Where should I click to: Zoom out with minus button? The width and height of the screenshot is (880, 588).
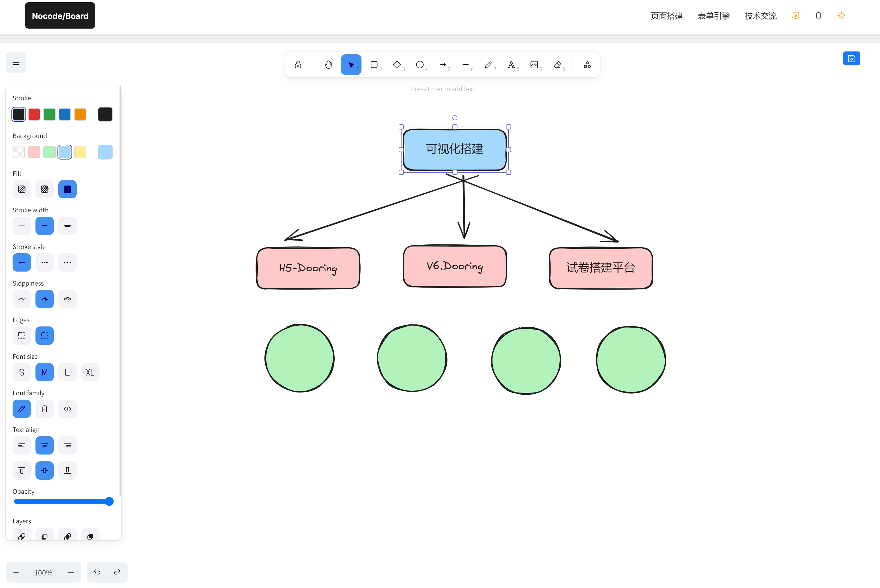[x=16, y=572]
